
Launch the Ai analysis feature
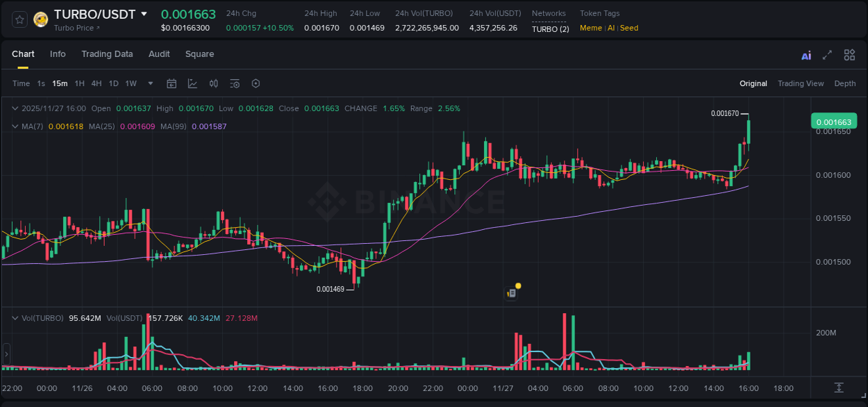coord(806,54)
